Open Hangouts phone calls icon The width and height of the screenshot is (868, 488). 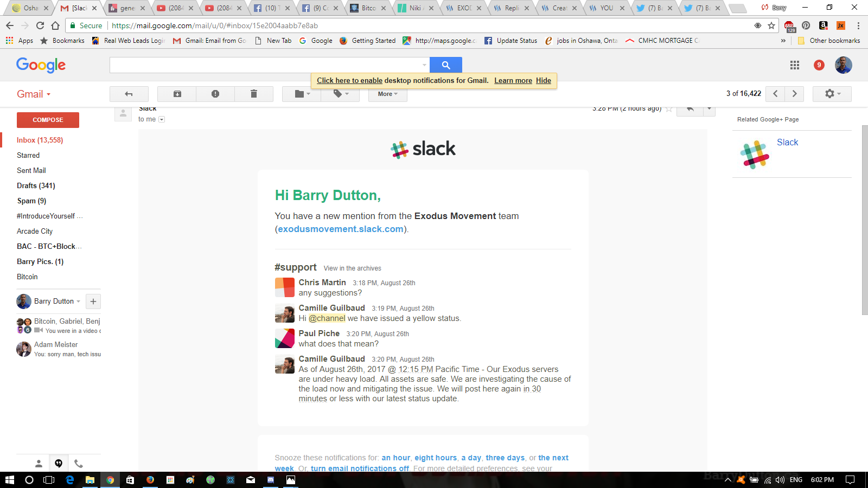coord(79,464)
